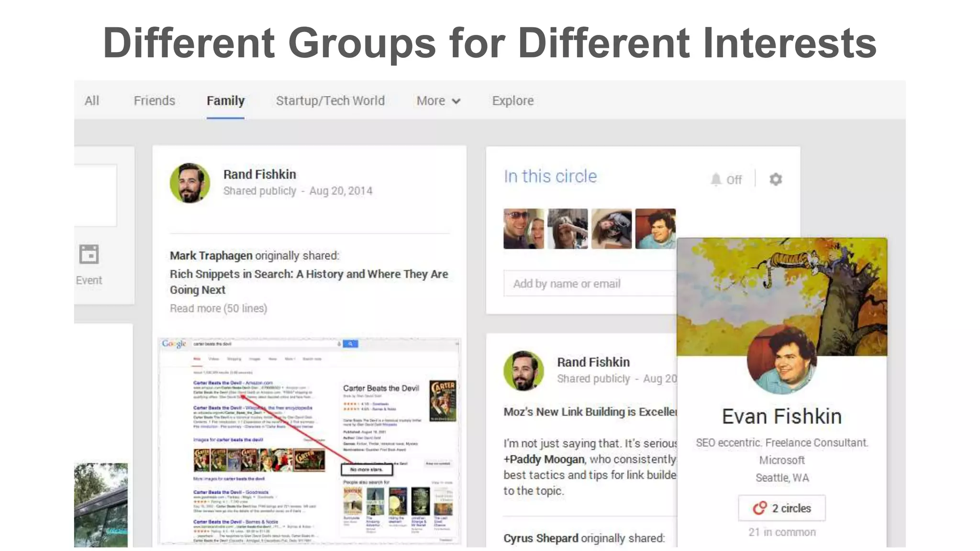This screenshot has width=980, height=551.
Task: Toggle the notifications bell Off control
Action: click(726, 179)
